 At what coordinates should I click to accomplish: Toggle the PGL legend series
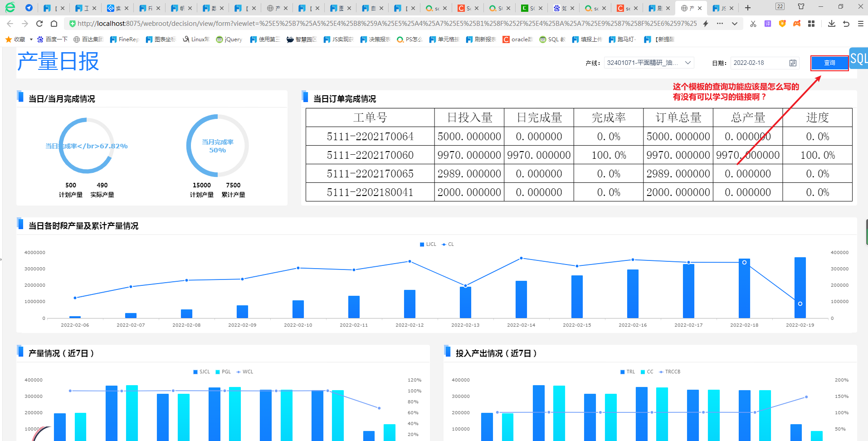(x=223, y=372)
